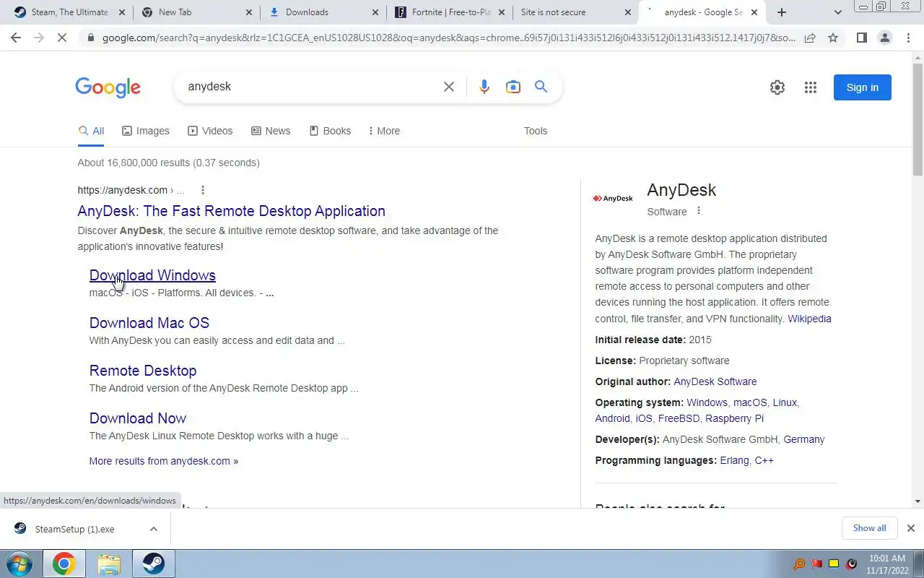Open the three-dot menu beside Software label

pos(698,211)
